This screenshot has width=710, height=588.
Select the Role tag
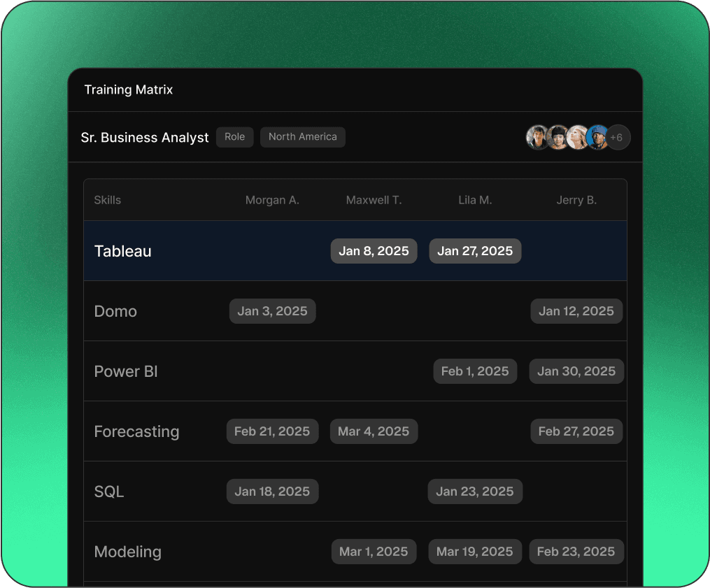coord(234,137)
